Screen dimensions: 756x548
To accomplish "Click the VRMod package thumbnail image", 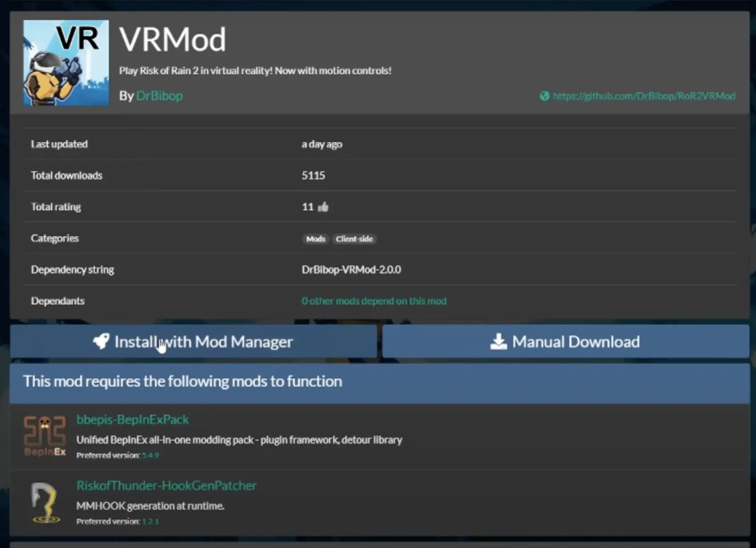I will [x=66, y=63].
